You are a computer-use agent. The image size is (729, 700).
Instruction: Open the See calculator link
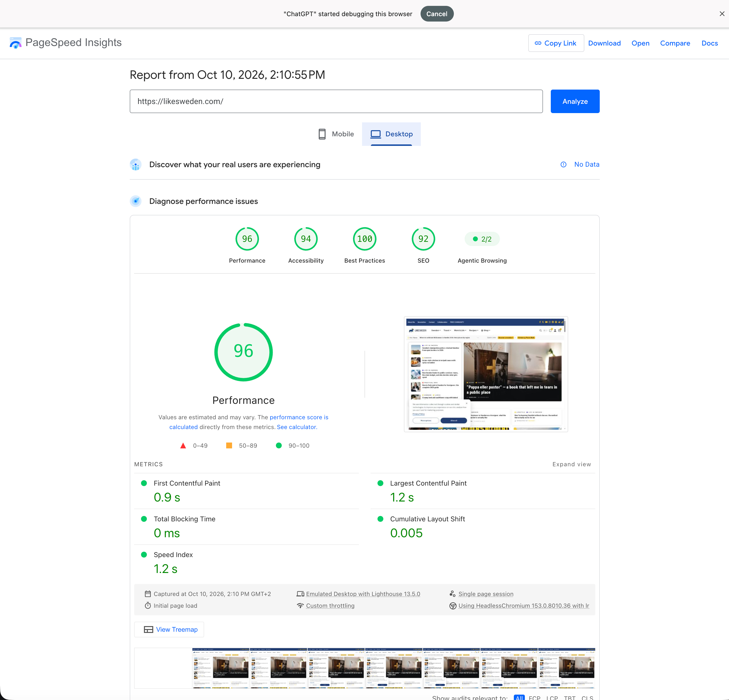click(x=296, y=427)
